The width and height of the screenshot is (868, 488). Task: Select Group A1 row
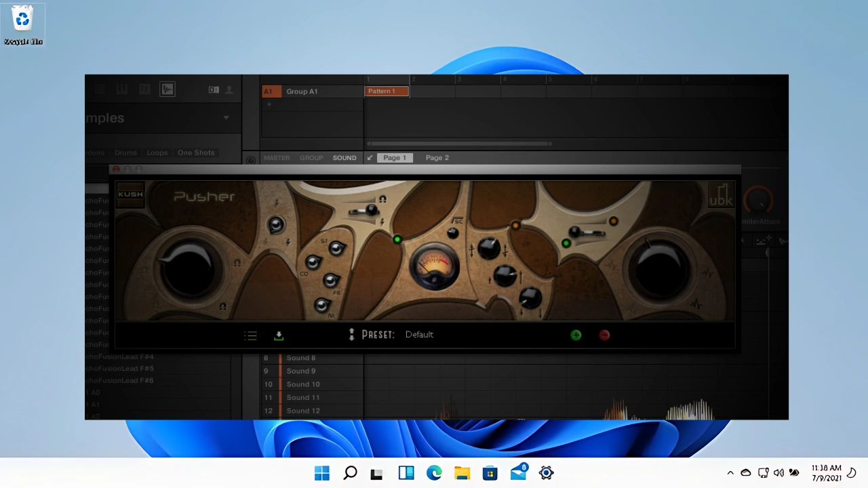pos(313,91)
